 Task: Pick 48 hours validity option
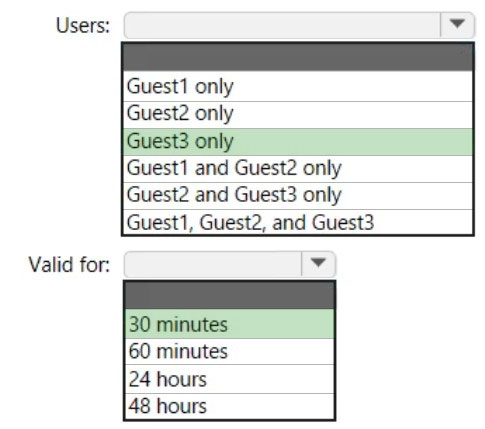tap(229, 406)
